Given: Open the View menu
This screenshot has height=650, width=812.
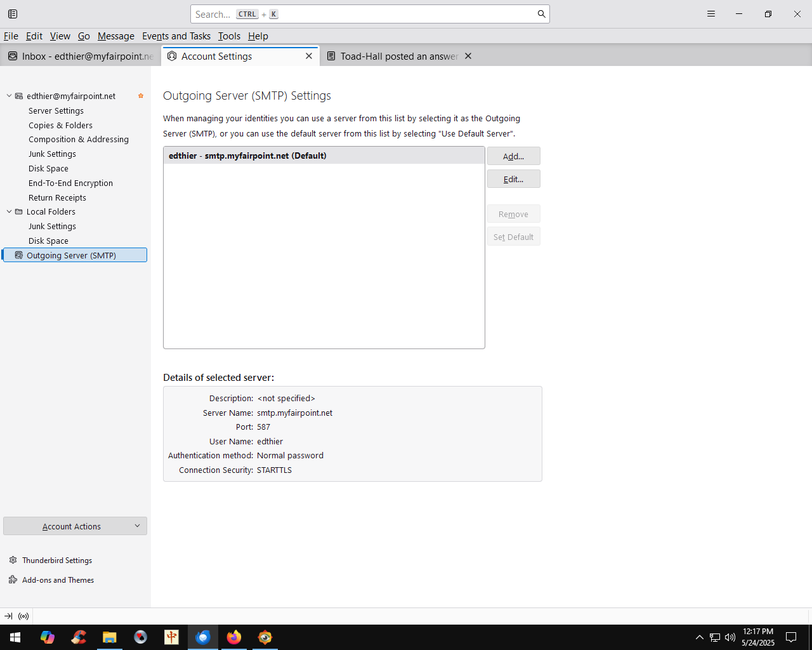Looking at the screenshot, I should (x=60, y=36).
